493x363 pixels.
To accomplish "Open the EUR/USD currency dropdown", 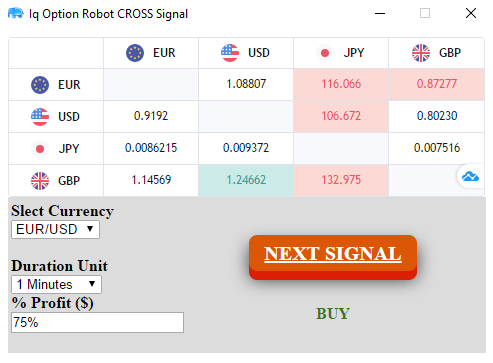I will tap(55, 230).
